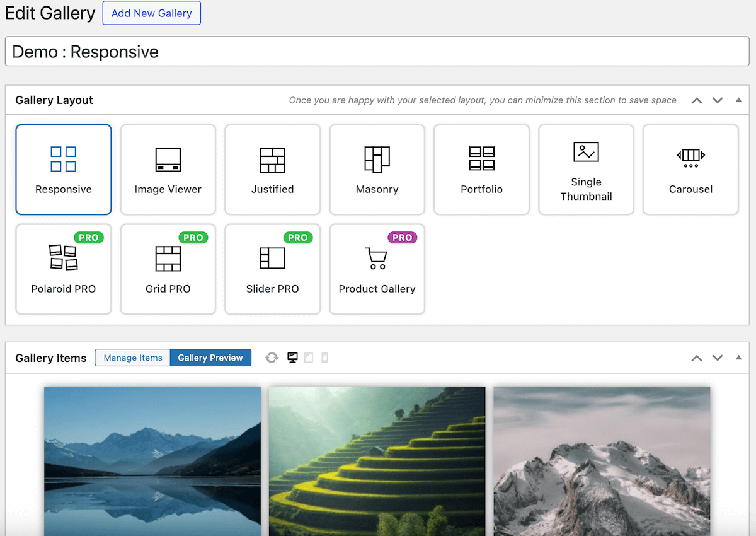Viewport: 756px width, 536px height.
Task: Select the Grid PRO layout
Action: [168, 269]
